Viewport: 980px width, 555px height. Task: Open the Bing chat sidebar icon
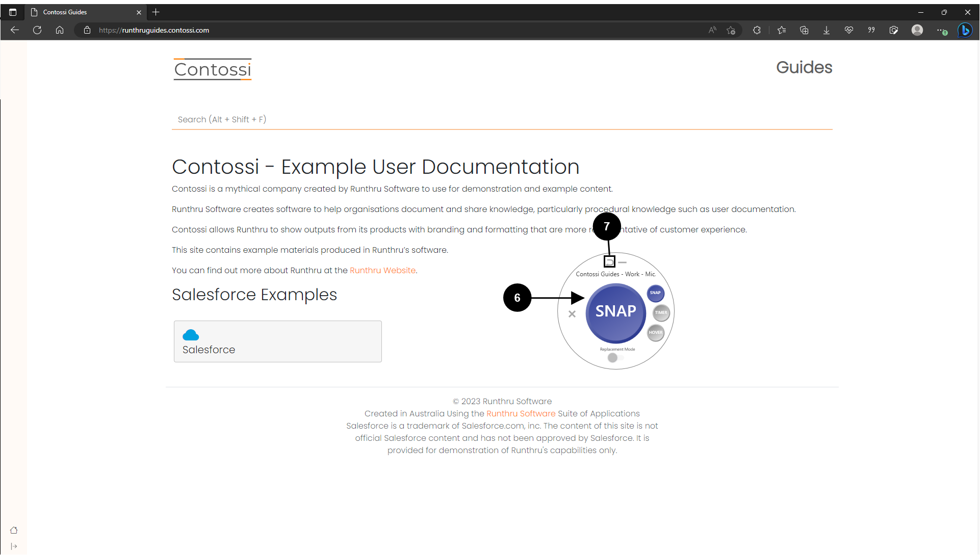click(965, 30)
